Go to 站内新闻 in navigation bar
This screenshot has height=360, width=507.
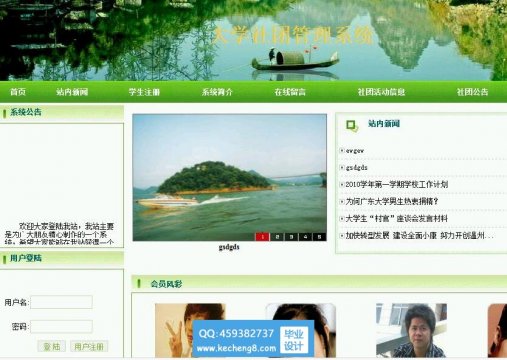tap(72, 92)
